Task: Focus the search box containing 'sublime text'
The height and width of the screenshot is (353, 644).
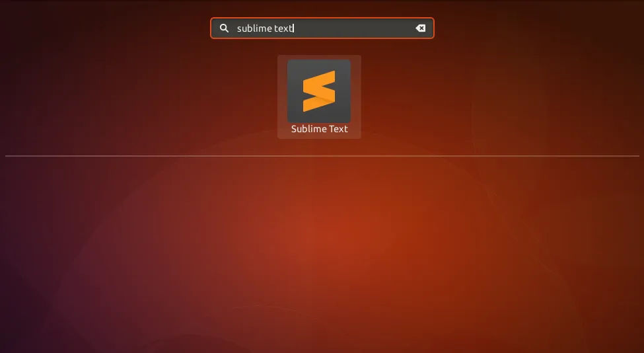Action: (x=322, y=28)
